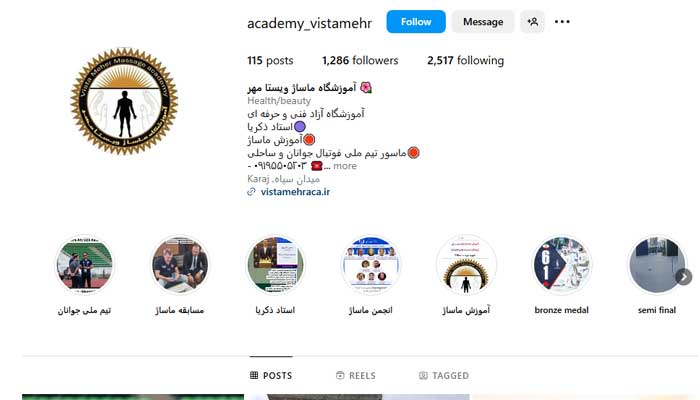This screenshot has height=400, width=700.
Task: Open the three-dot options menu
Action: (x=562, y=21)
